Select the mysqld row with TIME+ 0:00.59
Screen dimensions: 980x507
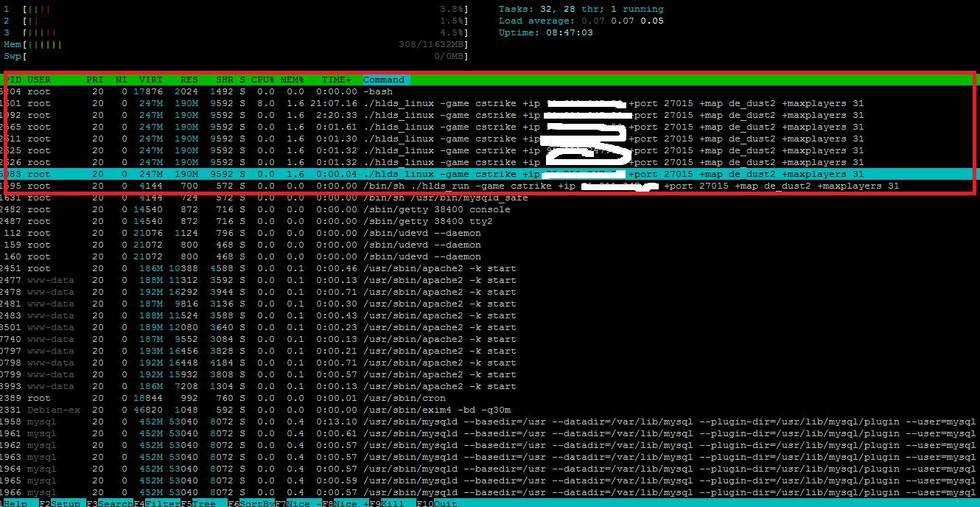click(x=490, y=480)
